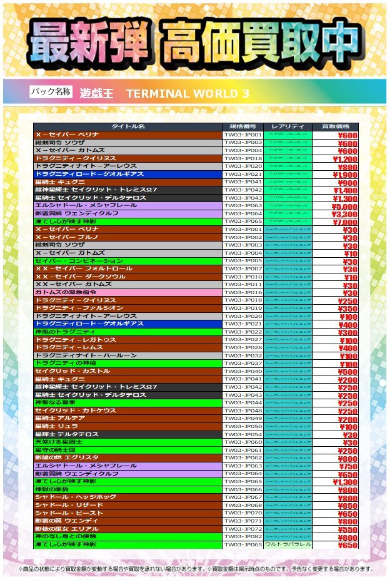This screenshot has height=582, width=392.
Task: Select the ¥350 price cell
Action: point(336,309)
